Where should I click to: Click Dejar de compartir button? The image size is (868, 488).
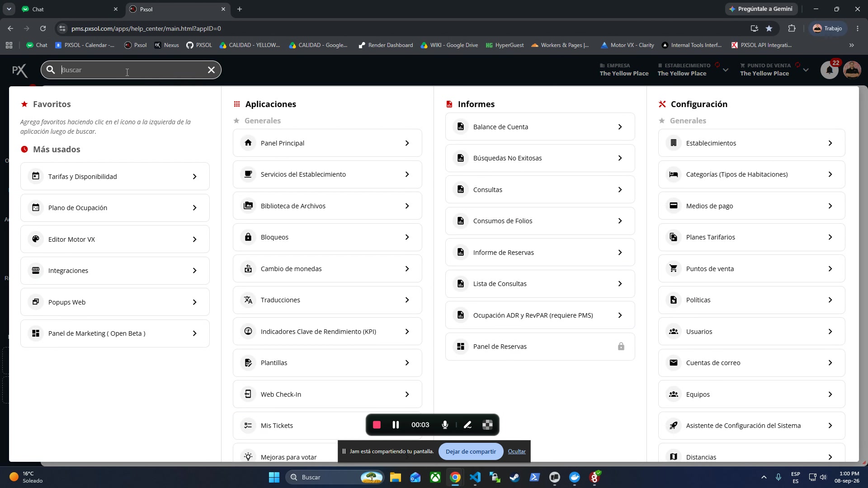(471, 451)
